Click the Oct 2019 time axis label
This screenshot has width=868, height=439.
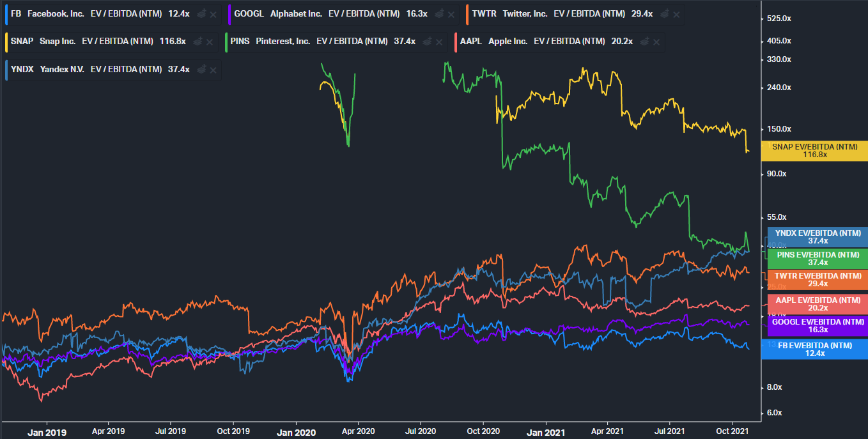point(233,431)
